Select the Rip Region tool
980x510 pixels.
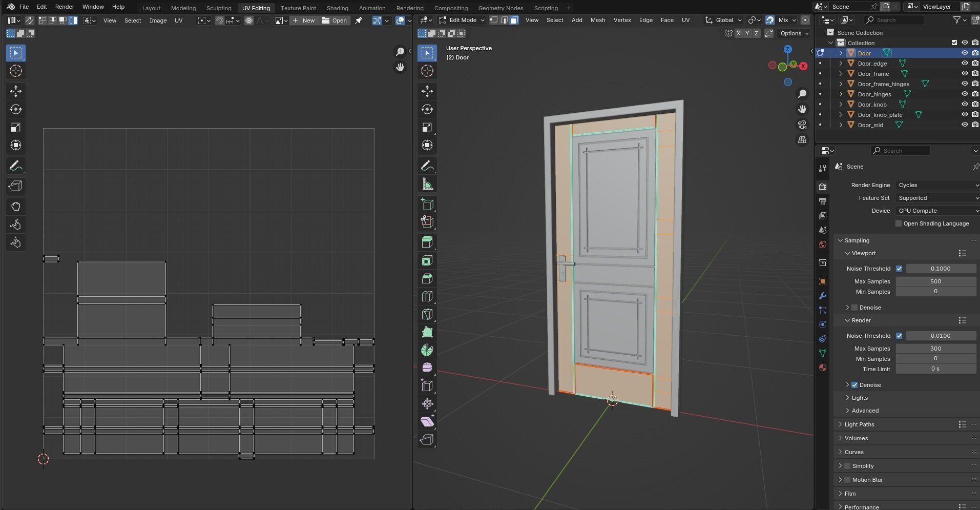427,440
